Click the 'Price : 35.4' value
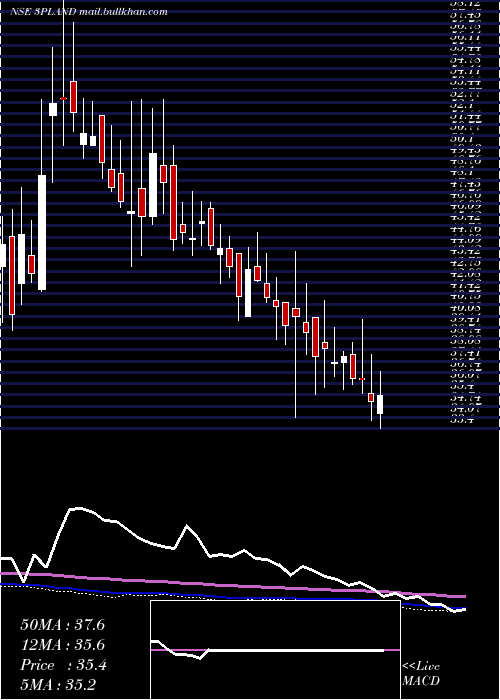The width and height of the screenshot is (500, 700). coord(63,665)
